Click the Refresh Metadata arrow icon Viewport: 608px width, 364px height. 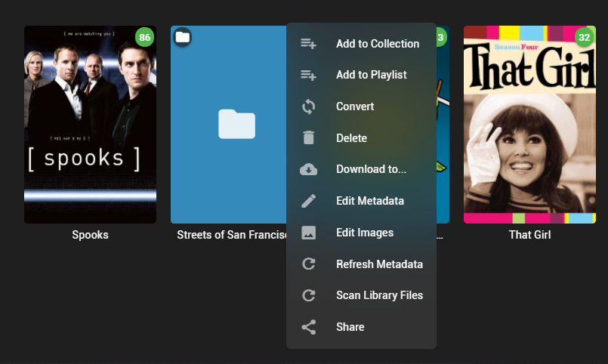click(x=309, y=264)
